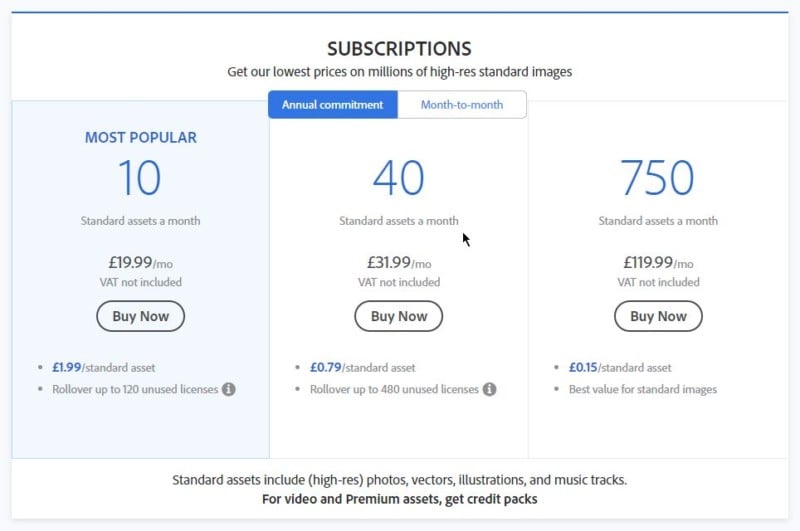
Task: Click the £1.99 per standard asset text
Action: [x=103, y=368]
